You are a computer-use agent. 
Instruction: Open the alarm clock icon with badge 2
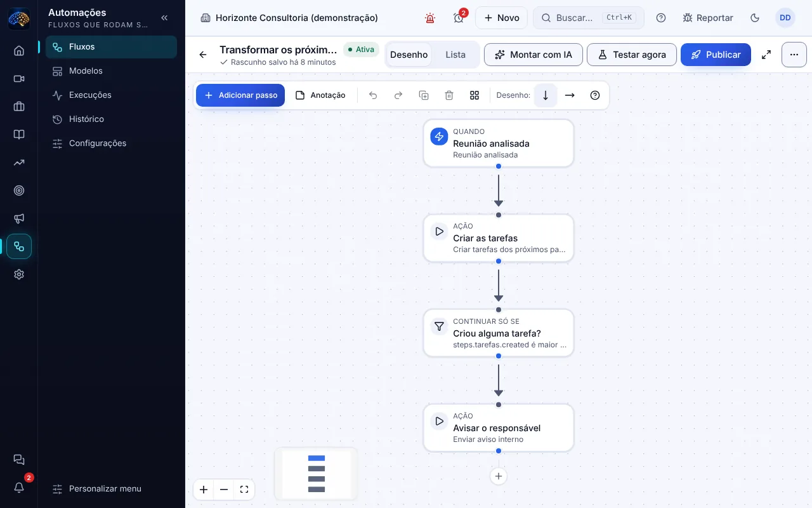tap(459, 18)
